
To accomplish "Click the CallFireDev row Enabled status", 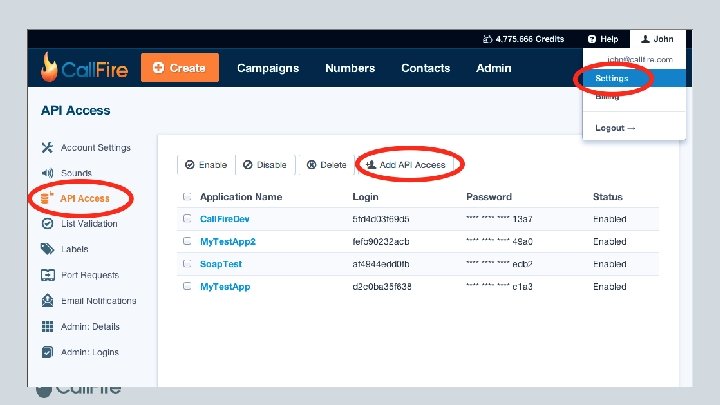I will coord(609,219).
